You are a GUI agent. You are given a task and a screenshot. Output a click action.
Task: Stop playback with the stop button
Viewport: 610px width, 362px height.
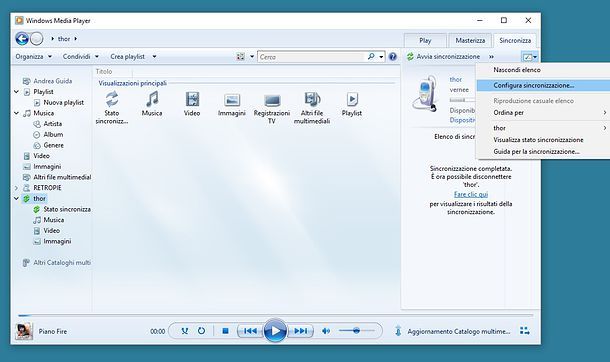(x=225, y=331)
